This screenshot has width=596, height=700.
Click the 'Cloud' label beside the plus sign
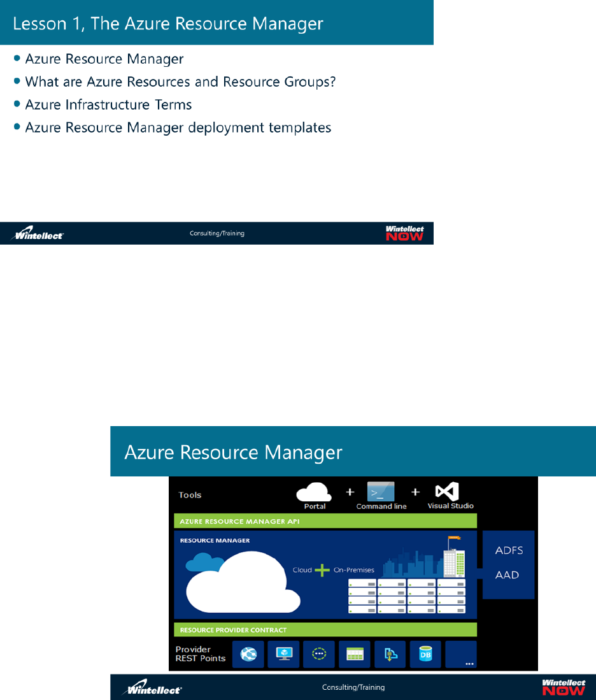click(302, 570)
